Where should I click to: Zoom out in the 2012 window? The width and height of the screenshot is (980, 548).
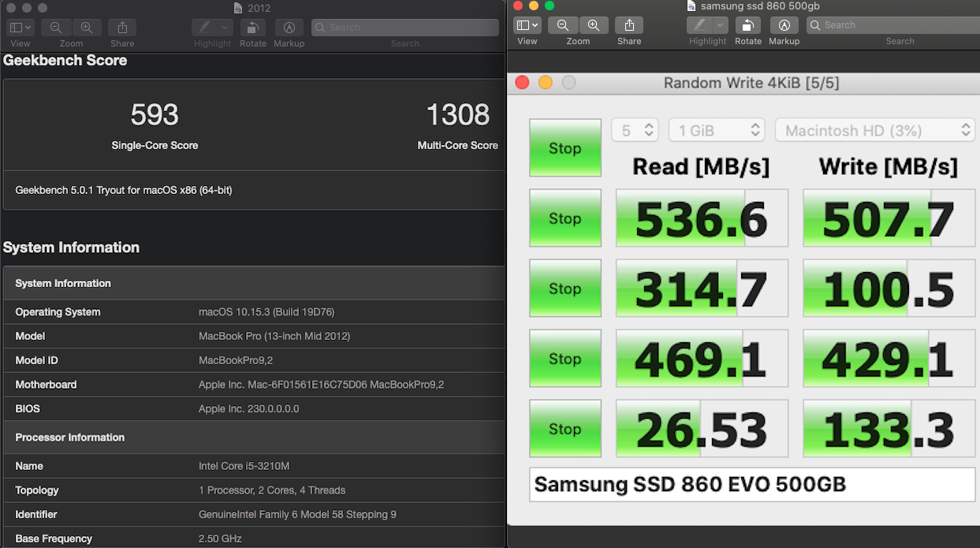pos(56,27)
